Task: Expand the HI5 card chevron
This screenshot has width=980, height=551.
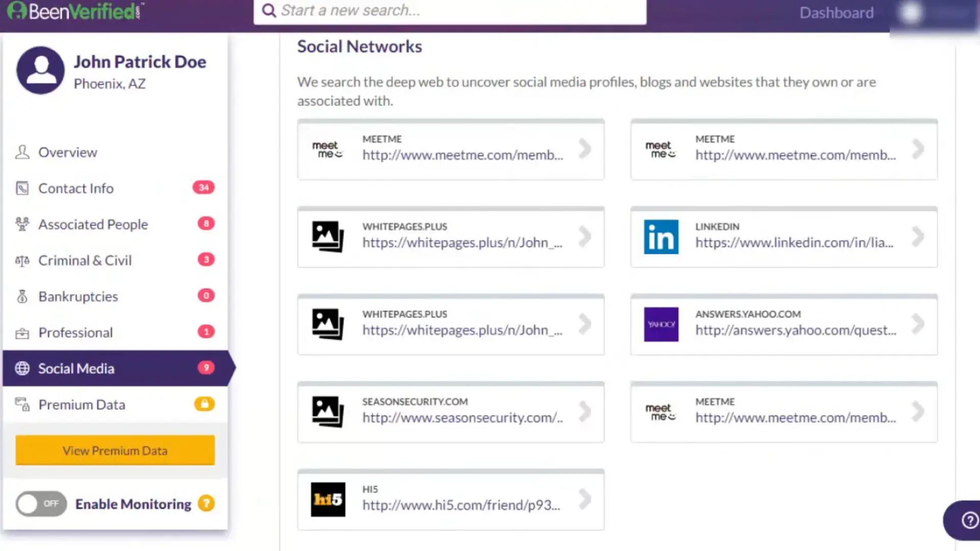Action: coord(585,499)
